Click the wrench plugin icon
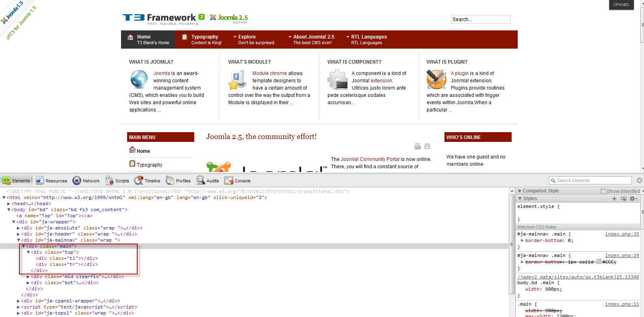The image size is (644, 317). (x=436, y=79)
